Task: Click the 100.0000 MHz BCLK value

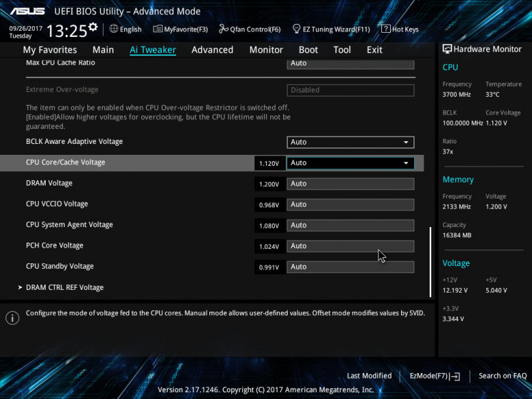Action: click(463, 123)
